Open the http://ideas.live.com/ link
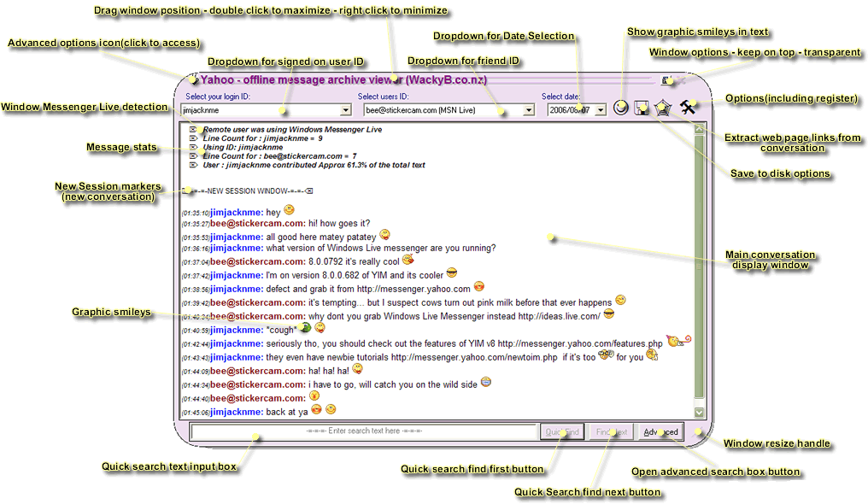This screenshot has height=504, width=868. tap(559, 316)
